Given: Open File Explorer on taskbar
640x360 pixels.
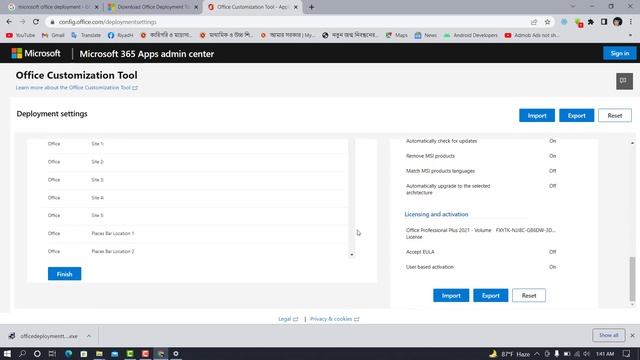Looking at the screenshot, I should click(99, 353).
